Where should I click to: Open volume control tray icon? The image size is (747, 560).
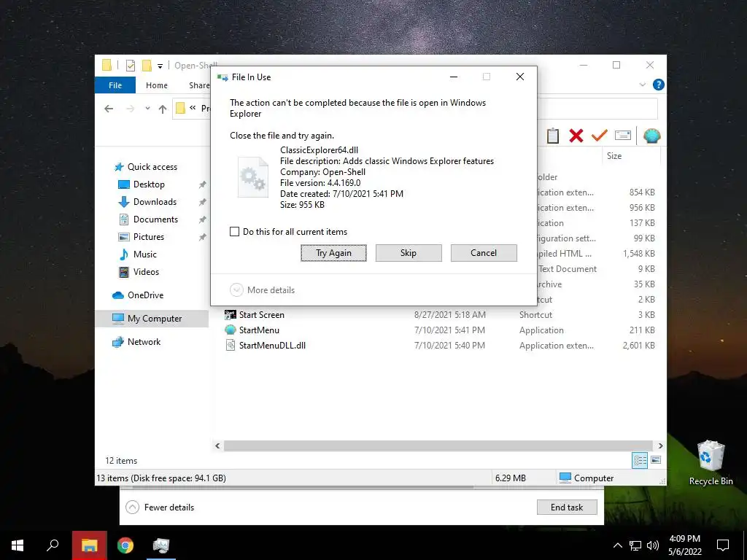click(x=653, y=545)
